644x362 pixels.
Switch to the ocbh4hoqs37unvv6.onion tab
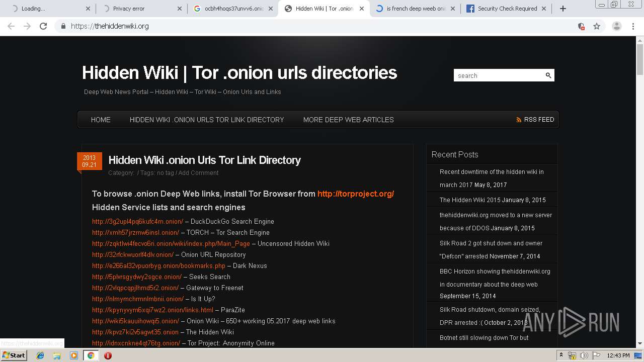232,9
